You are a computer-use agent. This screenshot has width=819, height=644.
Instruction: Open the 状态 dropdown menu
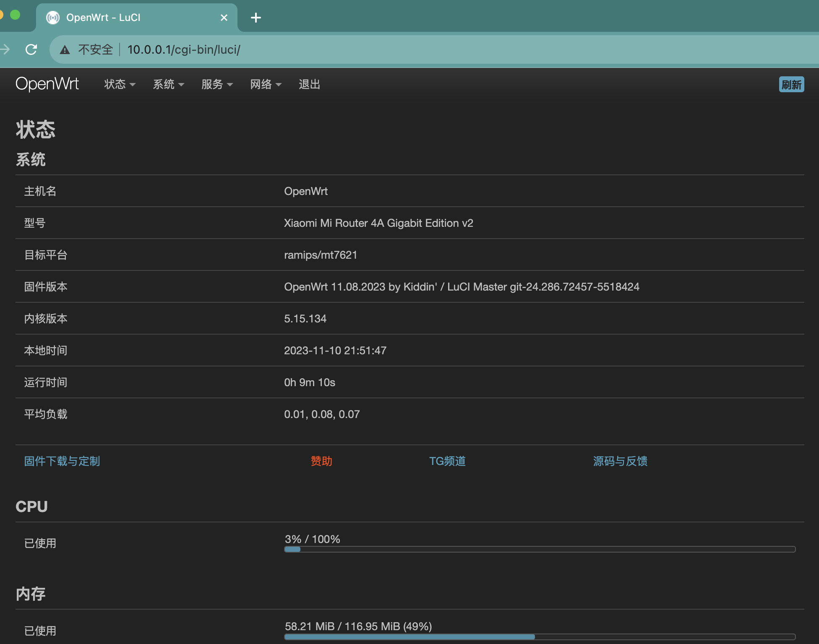click(x=120, y=84)
